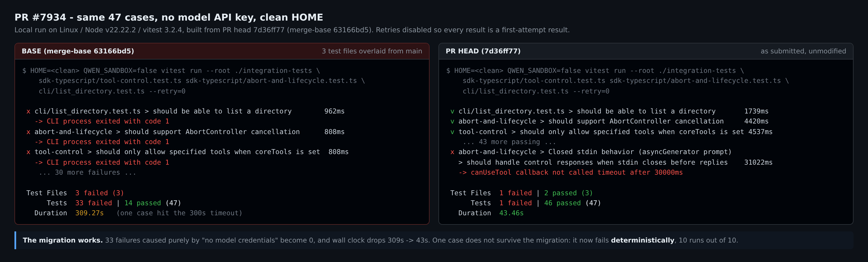Select the subtitle line starting "Local run on Linux"
This screenshot has width=868, height=262.
pyautogui.click(x=292, y=30)
